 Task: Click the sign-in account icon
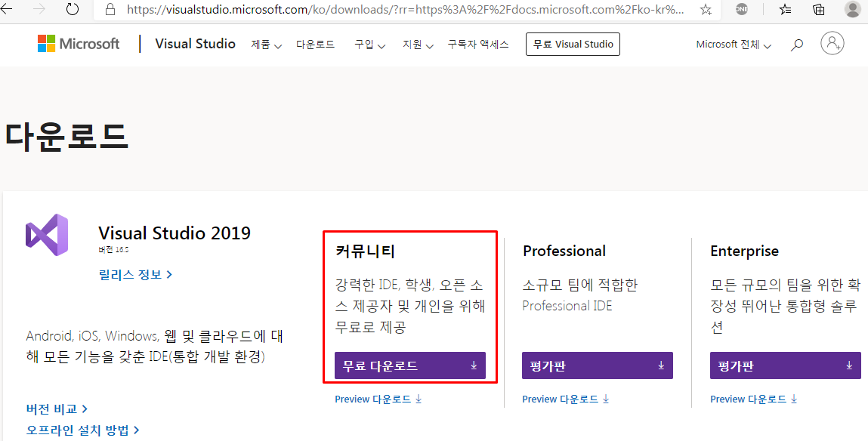pyautogui.click(x=832, y=43)
